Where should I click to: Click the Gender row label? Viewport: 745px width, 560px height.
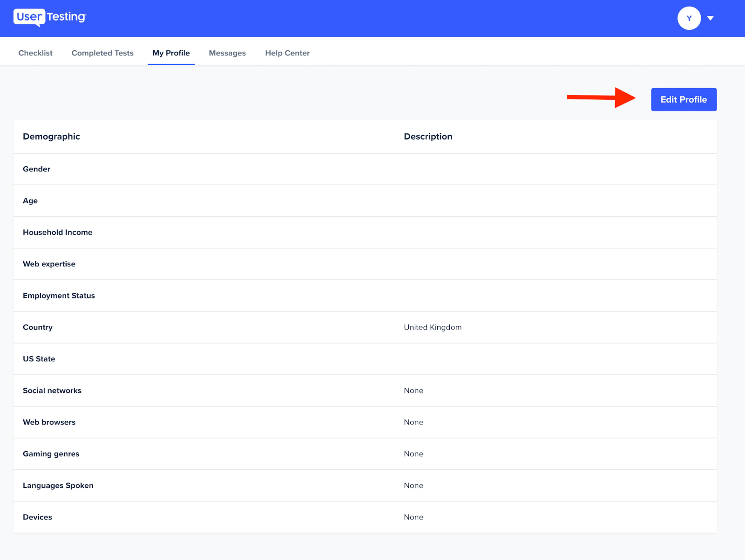36,169
